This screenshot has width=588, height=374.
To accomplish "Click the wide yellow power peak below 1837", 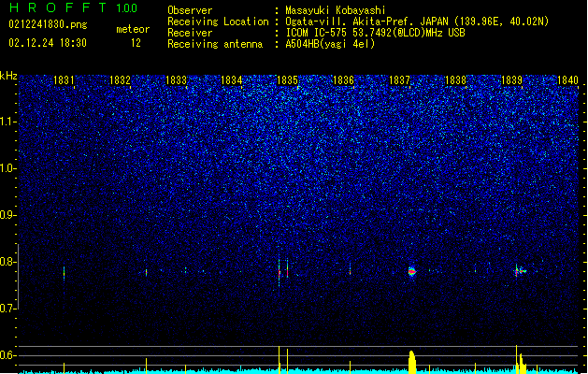I will coord(412,362).
